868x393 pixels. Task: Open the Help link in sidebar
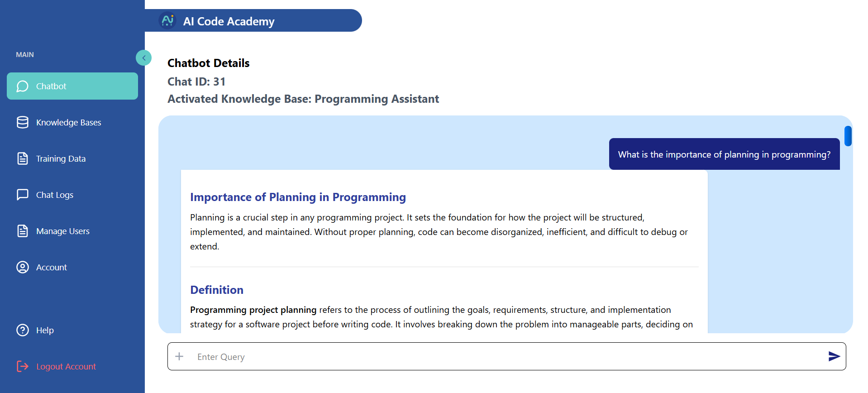[x=45, y=330]
